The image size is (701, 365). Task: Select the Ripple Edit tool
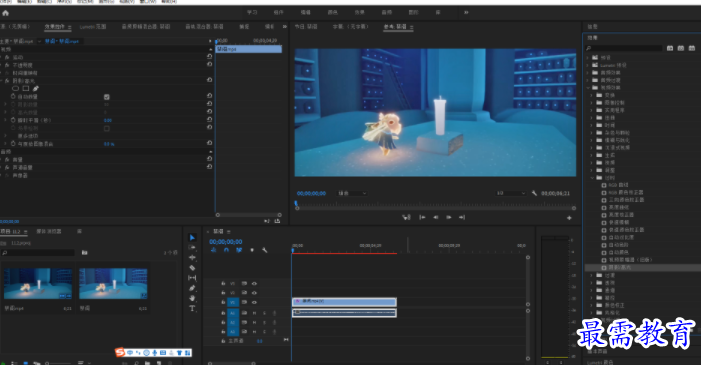[x=192, y=258]
